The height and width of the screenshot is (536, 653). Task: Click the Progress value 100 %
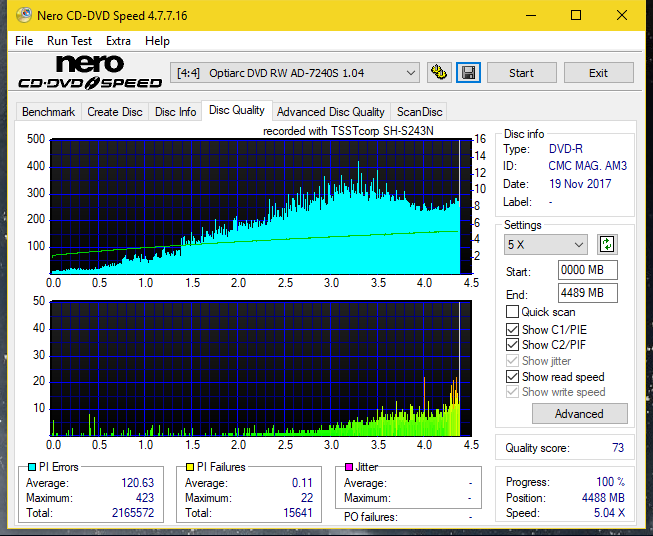[x=611, y=482]
